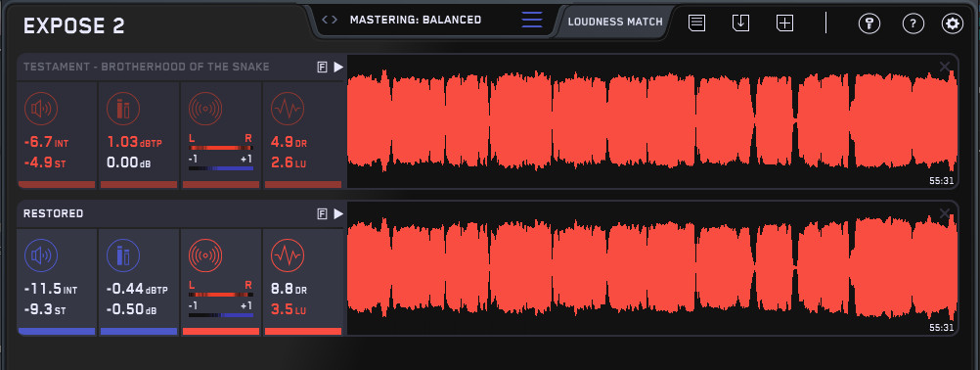980x370 pixels.
Task: Open the license key icon
Action: pyautogui.click(x=869, y=23)
